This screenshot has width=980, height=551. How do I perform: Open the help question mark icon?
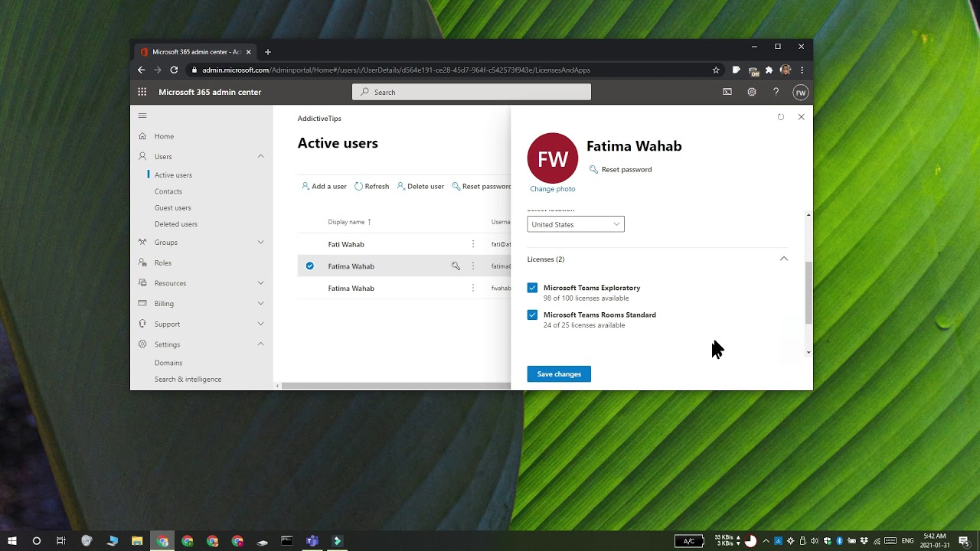(776, 92)
